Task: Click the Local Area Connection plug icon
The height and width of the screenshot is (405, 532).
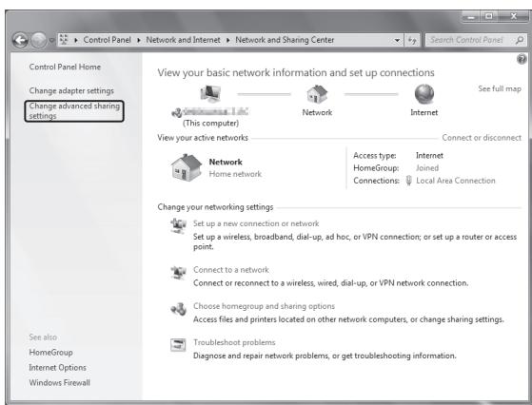Action: point(409,181)
